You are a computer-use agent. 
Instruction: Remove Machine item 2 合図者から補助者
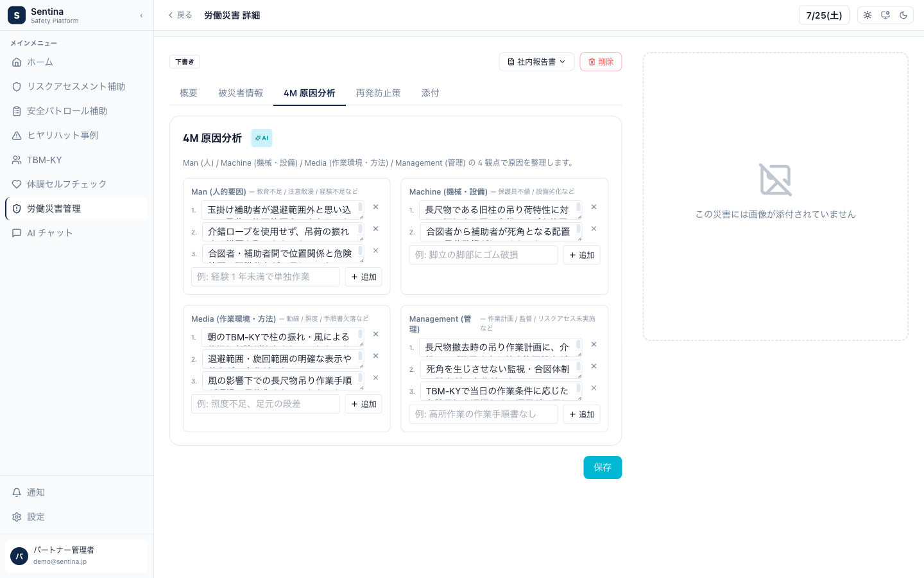click(x=594, y=229)
